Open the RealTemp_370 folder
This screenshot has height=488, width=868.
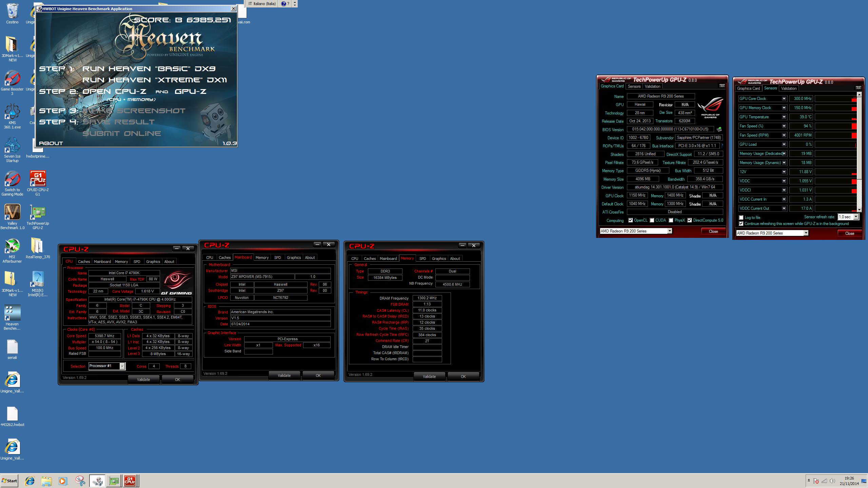point(38,248)
